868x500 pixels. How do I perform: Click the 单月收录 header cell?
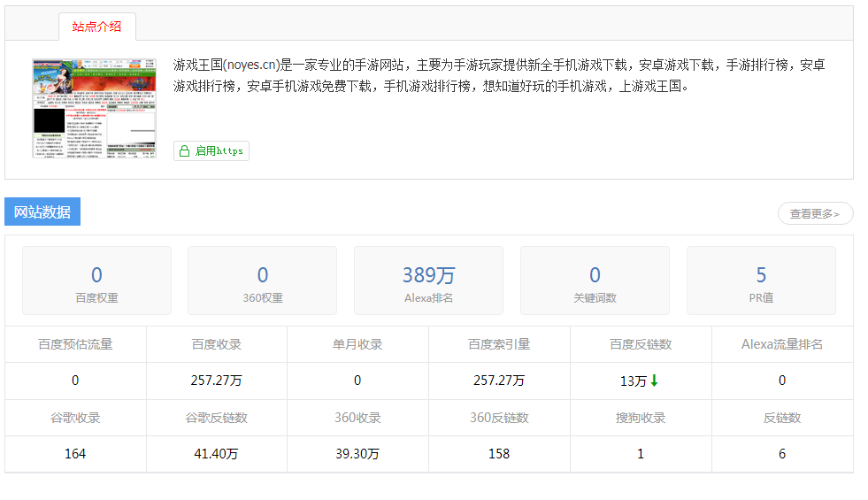[357, 344]
